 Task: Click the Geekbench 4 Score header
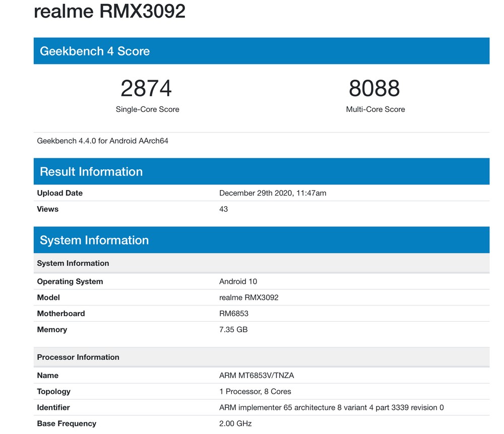coord(261,51)
